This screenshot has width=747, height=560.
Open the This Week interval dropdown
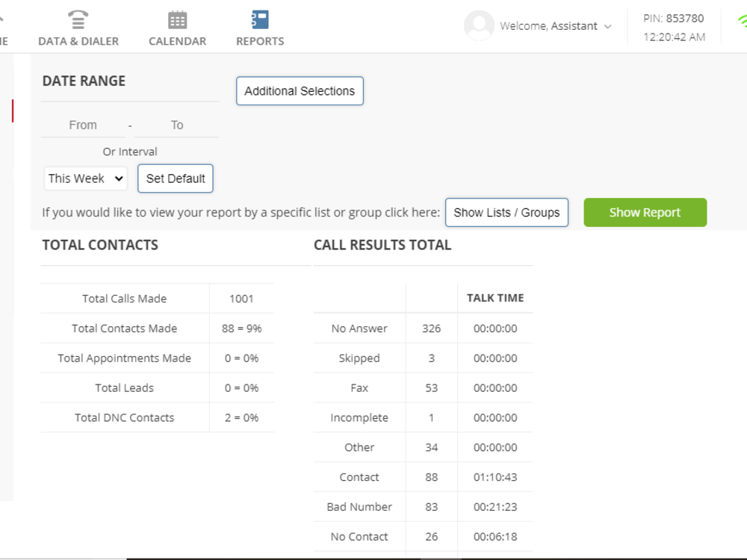pyautogui.click(x=86, y=178)
